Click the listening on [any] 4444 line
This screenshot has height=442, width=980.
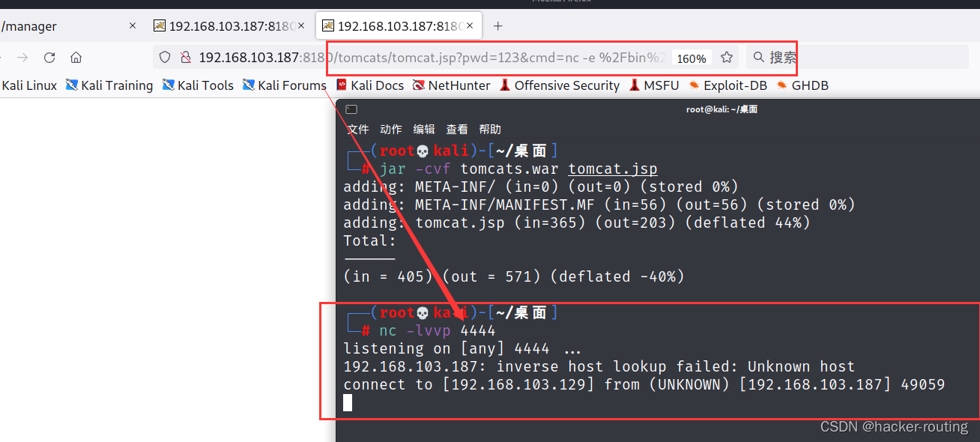462,348
